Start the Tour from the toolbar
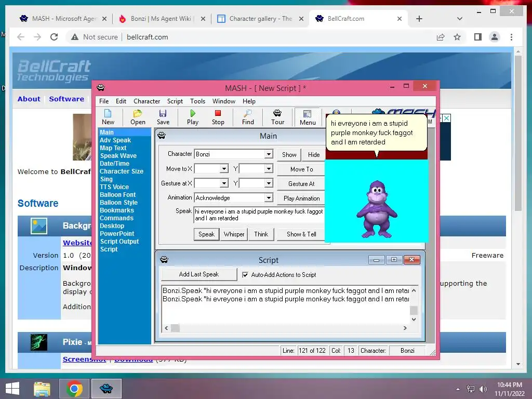532x399 pixels. click(x=277, y=117)
